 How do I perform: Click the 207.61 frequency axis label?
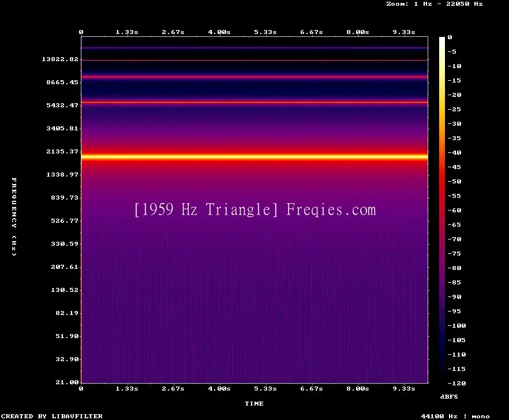click(65, 267)
